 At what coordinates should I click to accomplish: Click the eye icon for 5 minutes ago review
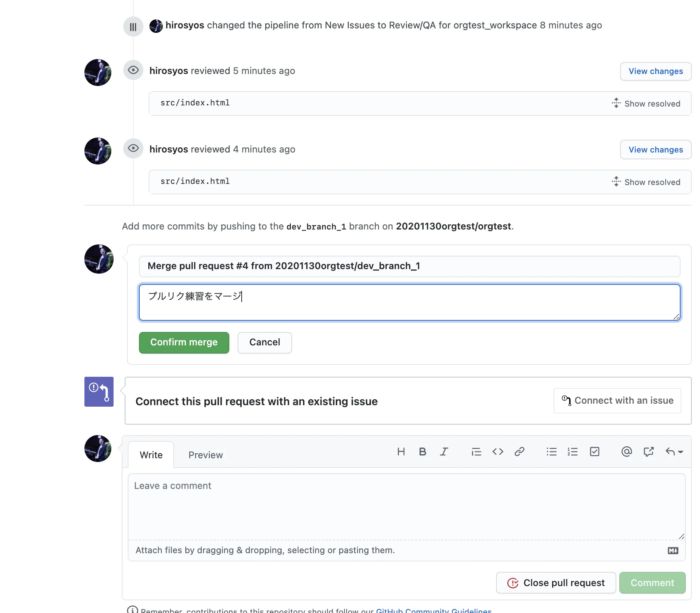point(133,70)
